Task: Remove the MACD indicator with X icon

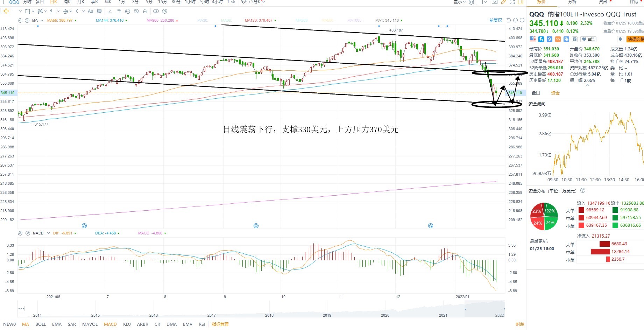Action: 28,233
